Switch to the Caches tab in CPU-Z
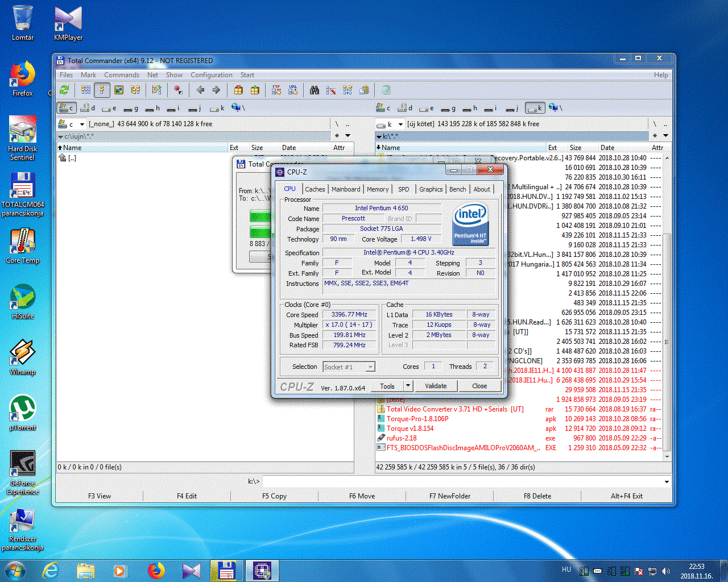Viewport: 728px width, 582px height. (315, 189)
